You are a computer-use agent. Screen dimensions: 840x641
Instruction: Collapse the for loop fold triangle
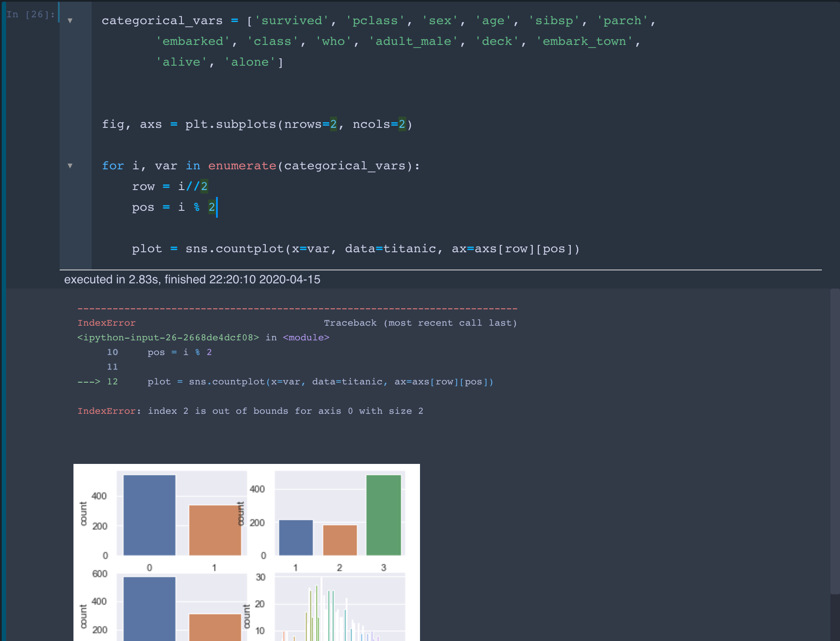tap(70, 166)
